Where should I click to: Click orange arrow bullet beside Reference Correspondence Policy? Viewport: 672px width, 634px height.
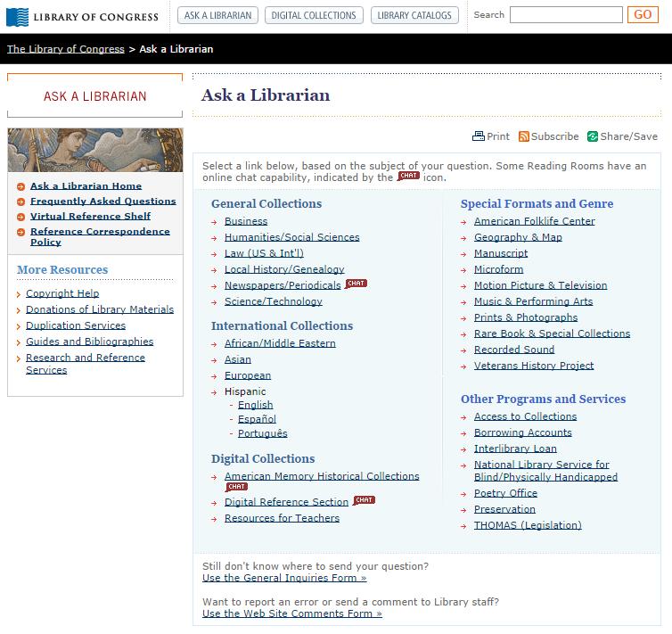(x=20, y=232)
